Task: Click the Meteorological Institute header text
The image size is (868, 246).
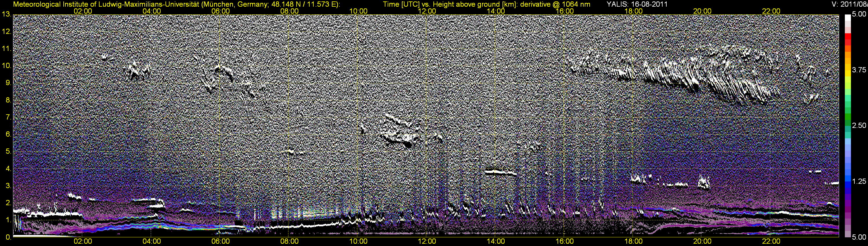Action: click(176, 4)
